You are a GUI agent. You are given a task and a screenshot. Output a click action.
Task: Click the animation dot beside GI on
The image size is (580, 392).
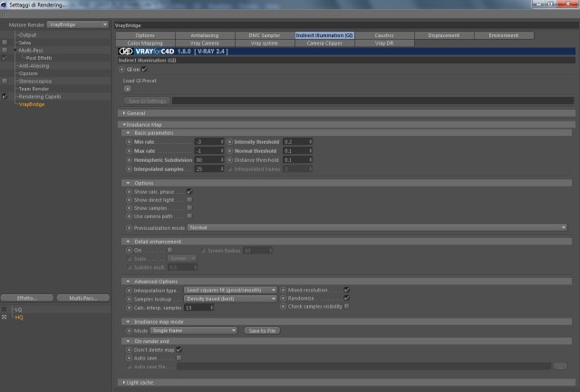pyautogui.click(x=121, y=69)
